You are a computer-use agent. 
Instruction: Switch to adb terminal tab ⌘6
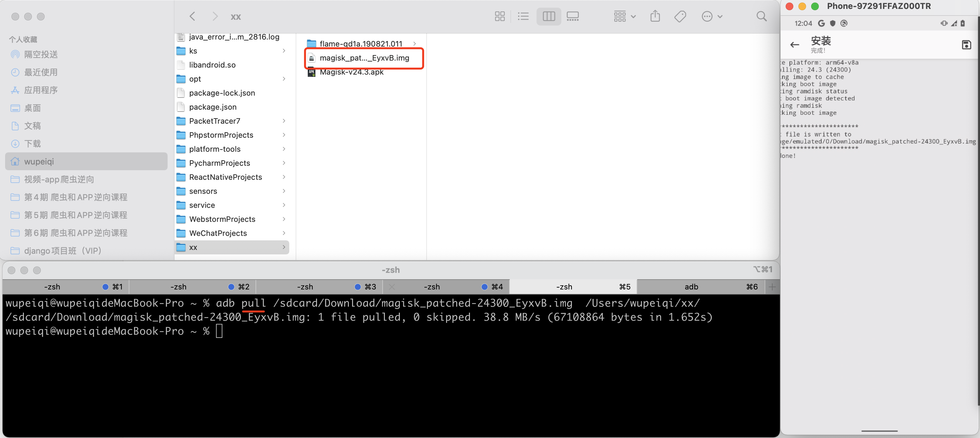click(x=701, y=287)
